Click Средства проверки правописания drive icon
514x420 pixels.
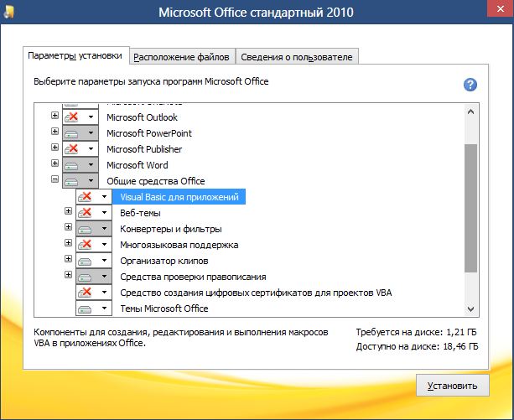click(85, 277)
